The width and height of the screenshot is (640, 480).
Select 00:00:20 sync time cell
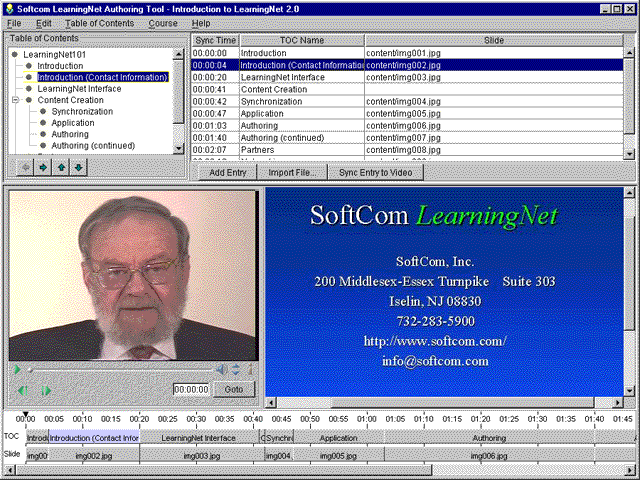point(215,77)
